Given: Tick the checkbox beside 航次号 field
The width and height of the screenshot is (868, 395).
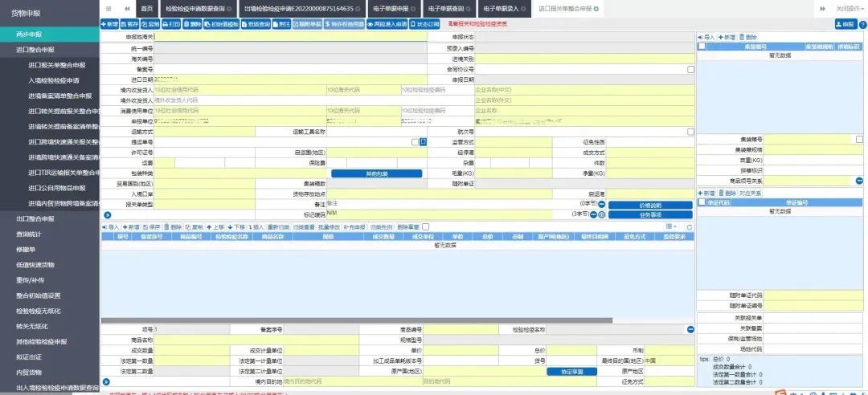Looking at the screenshot, I should tap(690, 132).
